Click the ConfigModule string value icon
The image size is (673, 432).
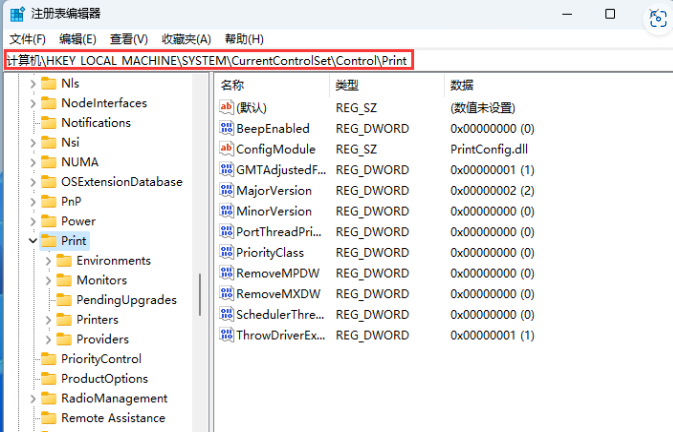[226, 149]
